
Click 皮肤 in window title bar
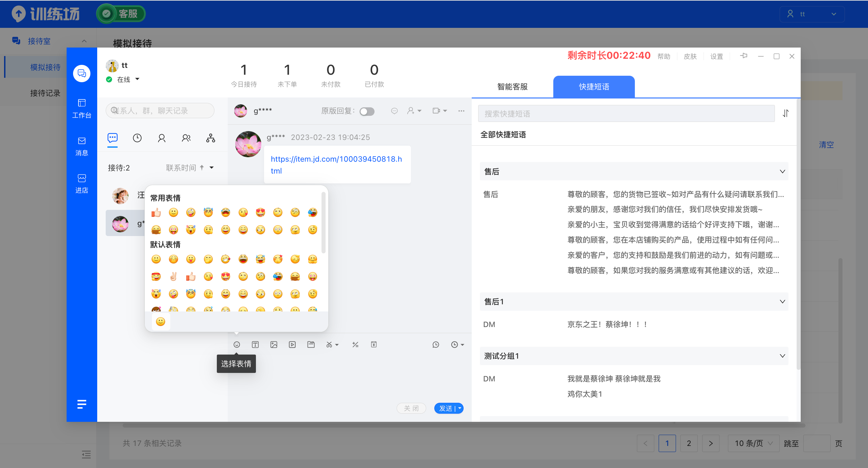point(690,56)
